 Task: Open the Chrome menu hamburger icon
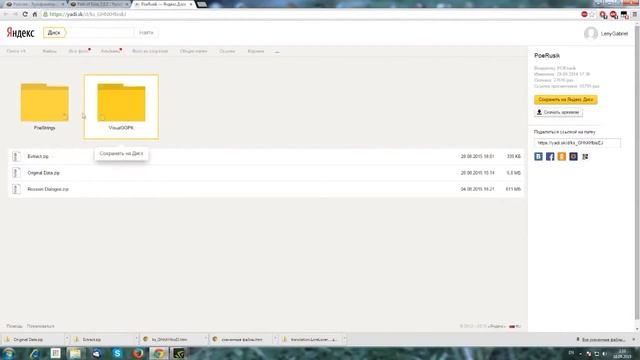pos(635,15)
